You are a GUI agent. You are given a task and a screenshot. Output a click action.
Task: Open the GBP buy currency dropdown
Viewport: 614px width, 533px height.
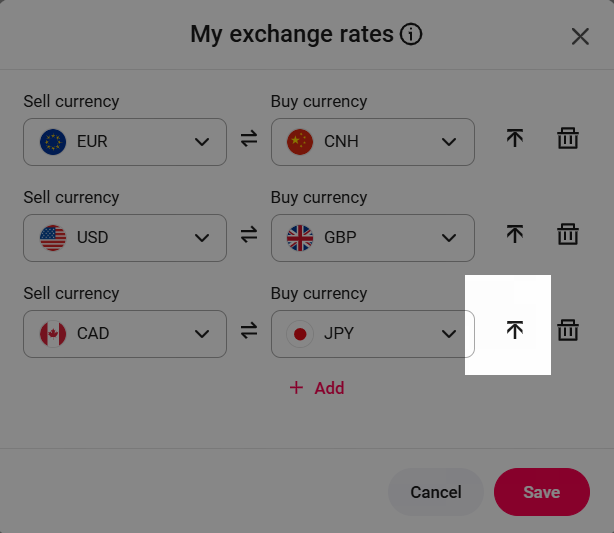[373, 238]
